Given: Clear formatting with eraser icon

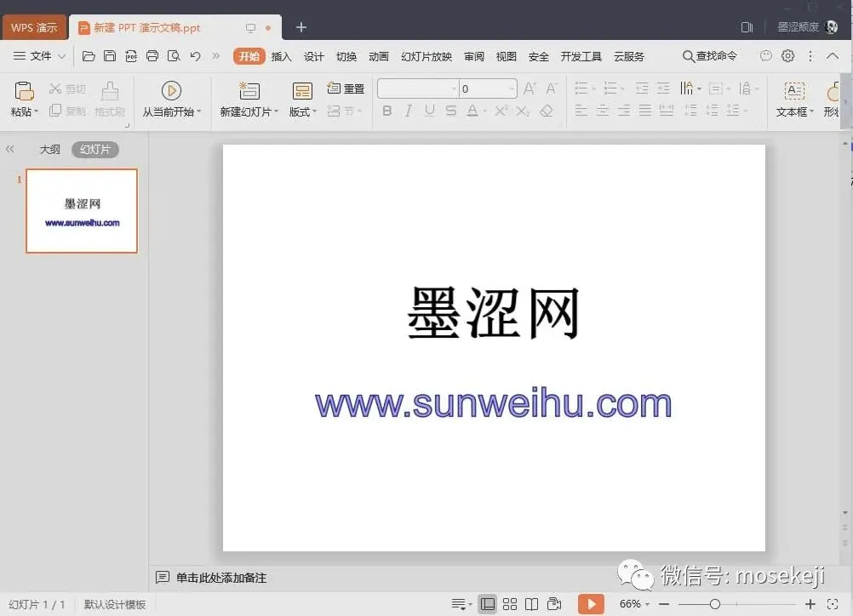Looking at the screenshot, I should click(x=547, y=111).
